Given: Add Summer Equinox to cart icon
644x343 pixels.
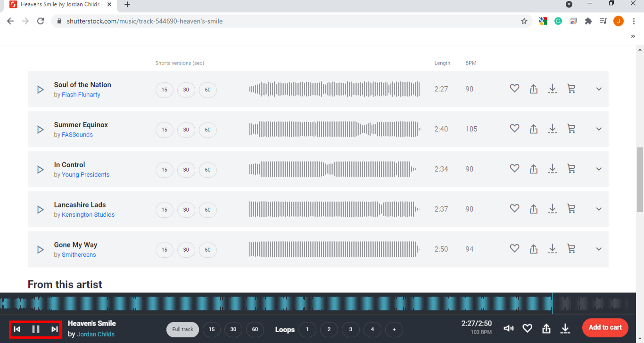Looking at the screenshot, I should [571, 129].
